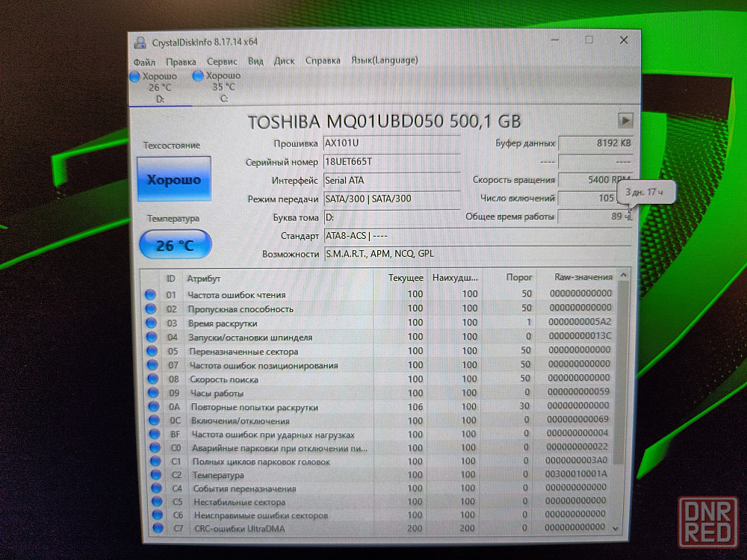Click status orb for attribute 05 reallocated sectors
747x560 pixels.
point(151,351)
